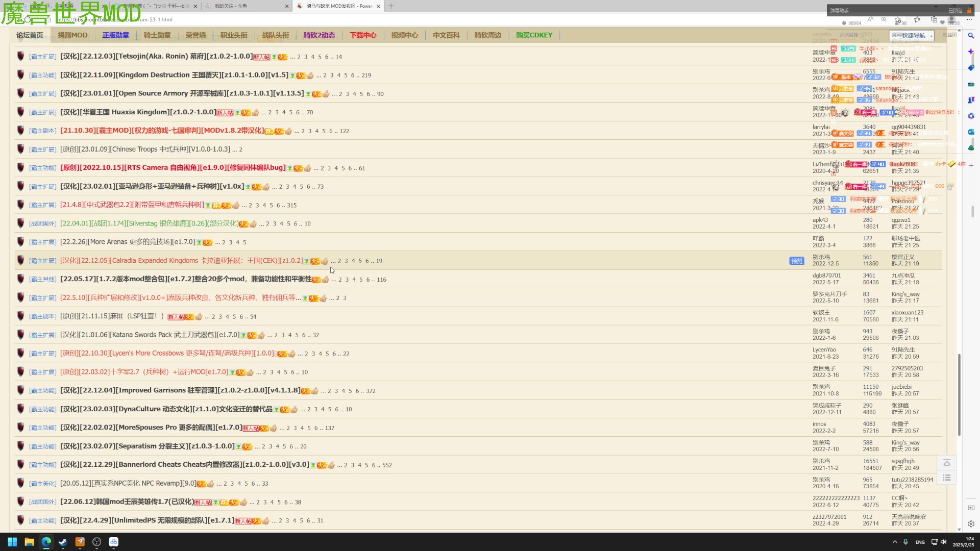Screen dimensions: 980x551
Task: Click the thread list icon button
Action: pos(946,478)
